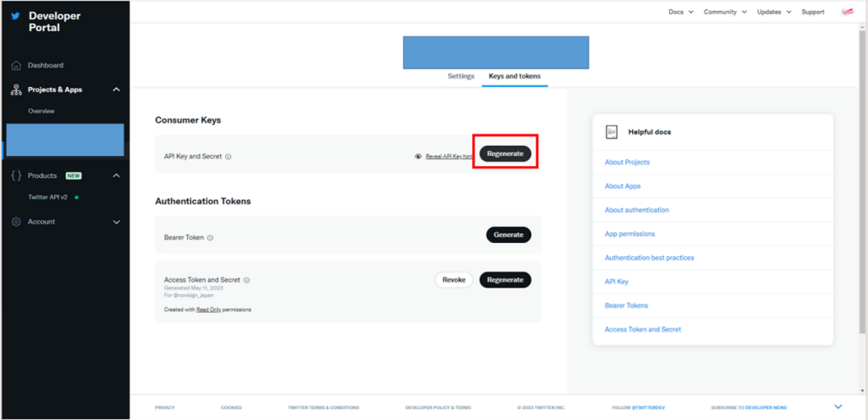The image size is (868, 420).
Task: Click the Read Only permissions link
Action: pos(209,310)
